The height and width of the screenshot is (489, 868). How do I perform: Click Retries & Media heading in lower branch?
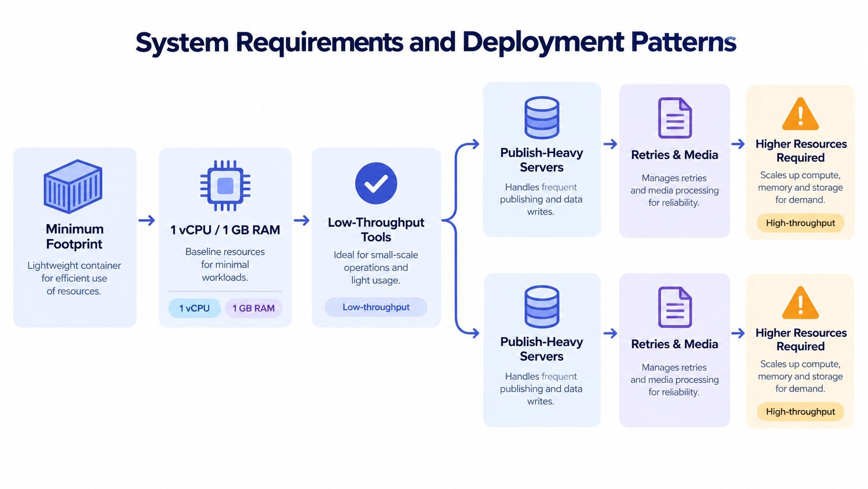click(674, 344)
